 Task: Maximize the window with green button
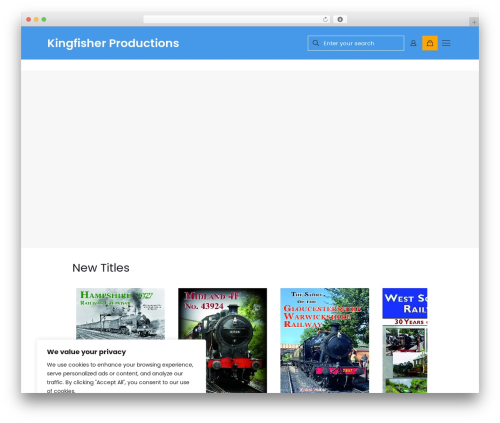point(44,20)
